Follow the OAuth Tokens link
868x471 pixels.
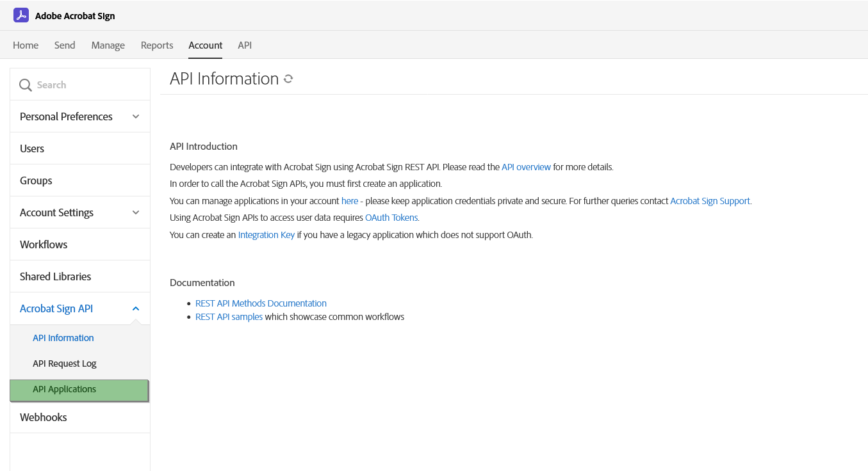(x=391, y=218)
